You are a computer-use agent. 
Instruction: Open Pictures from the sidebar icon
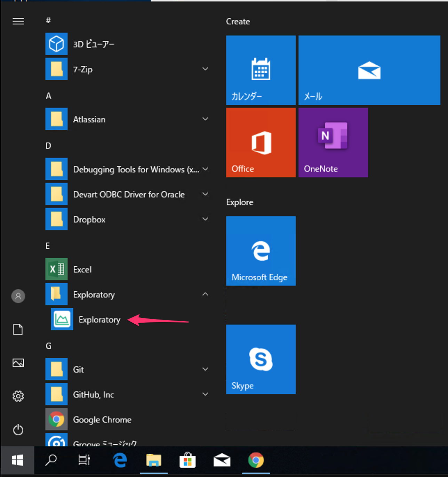pyautogui.click(x=18, y=363)
